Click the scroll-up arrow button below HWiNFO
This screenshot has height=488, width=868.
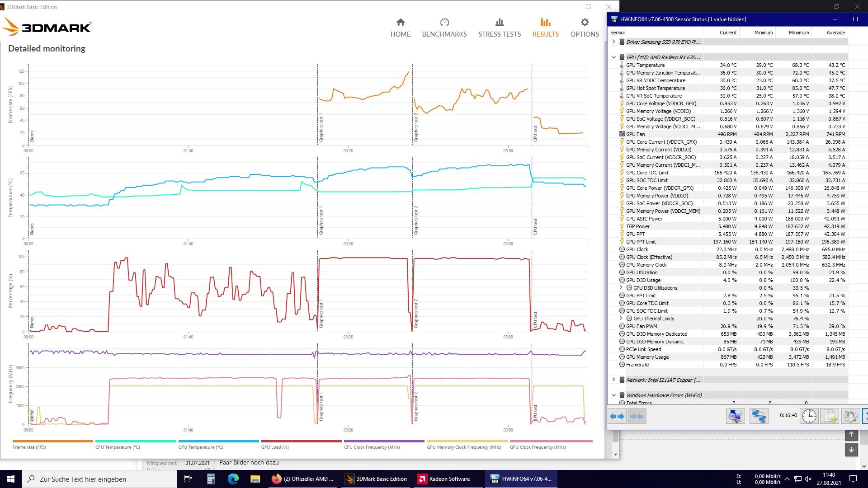851,434
